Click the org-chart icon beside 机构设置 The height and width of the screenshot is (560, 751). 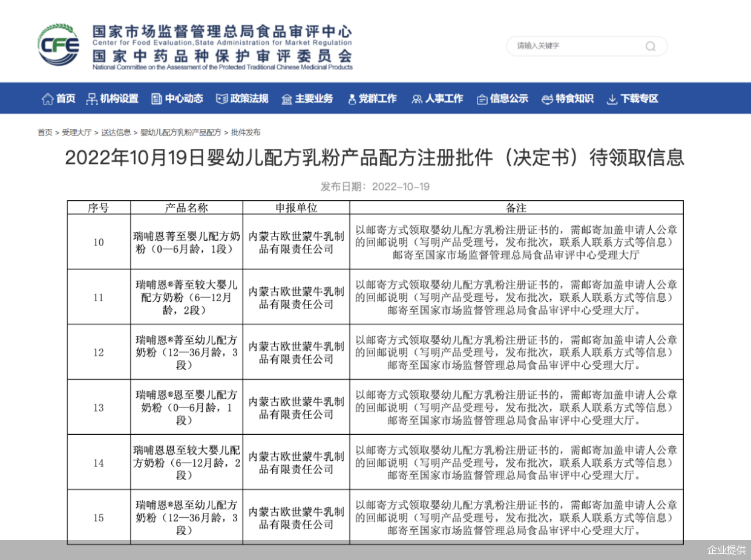[91, 99]
